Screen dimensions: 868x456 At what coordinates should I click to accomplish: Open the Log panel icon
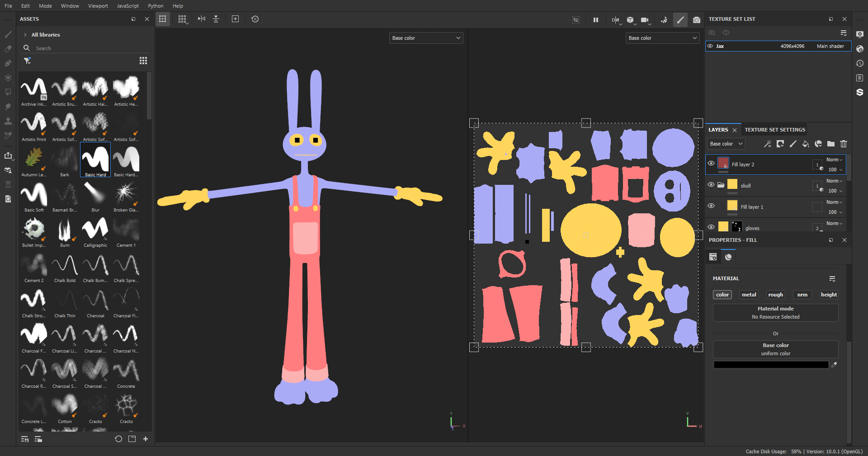coord(860,78)
